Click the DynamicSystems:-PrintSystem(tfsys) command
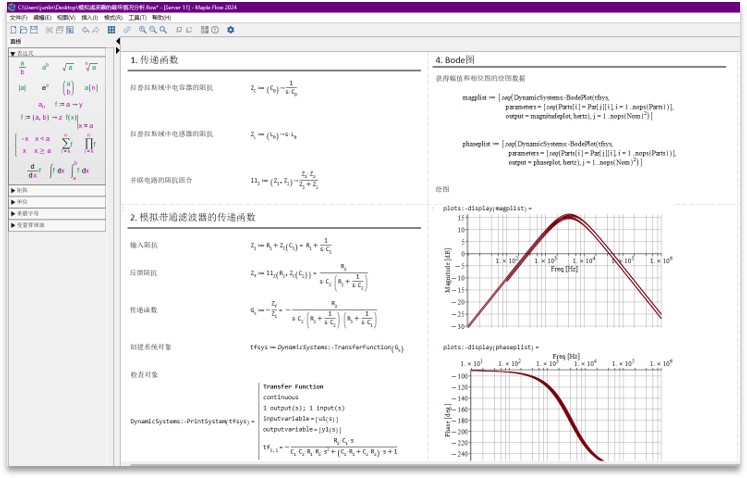The image size is (747, 478). 192,422
